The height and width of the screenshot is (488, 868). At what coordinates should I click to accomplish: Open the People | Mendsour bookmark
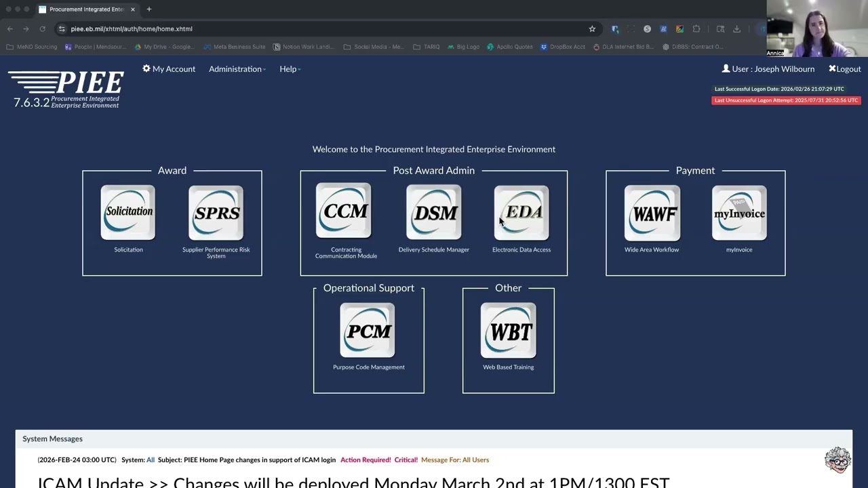(96, 47)
